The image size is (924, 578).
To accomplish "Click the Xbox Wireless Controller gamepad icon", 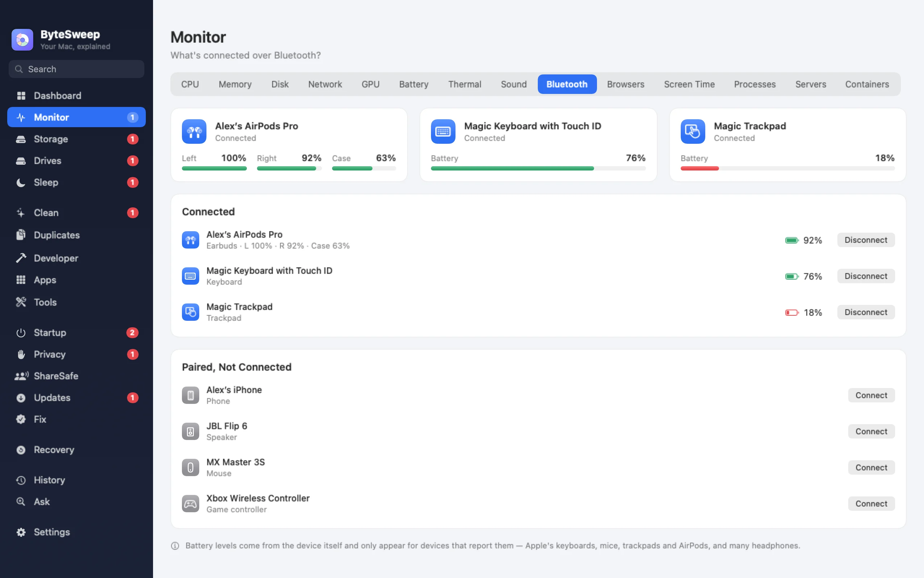I will pos(190,504).
